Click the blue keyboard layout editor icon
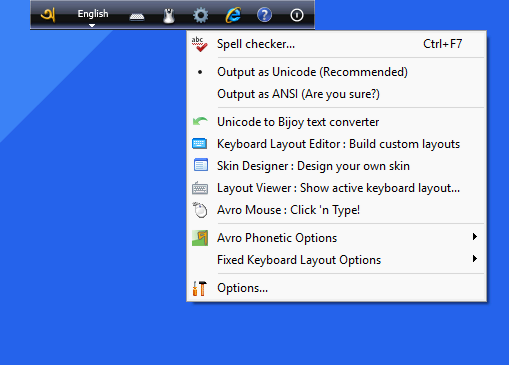This screenshot has width=509, height=365. click(200, 144)
